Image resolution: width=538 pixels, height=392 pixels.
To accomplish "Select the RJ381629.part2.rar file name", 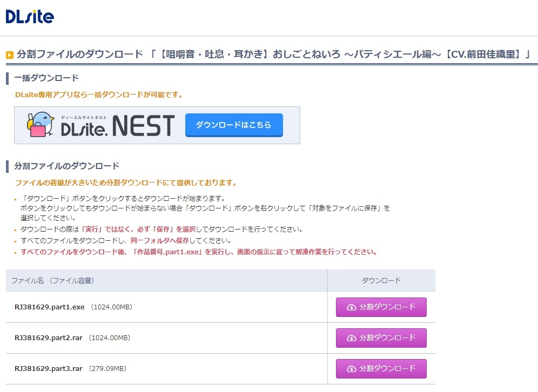I will pos(49,338).
